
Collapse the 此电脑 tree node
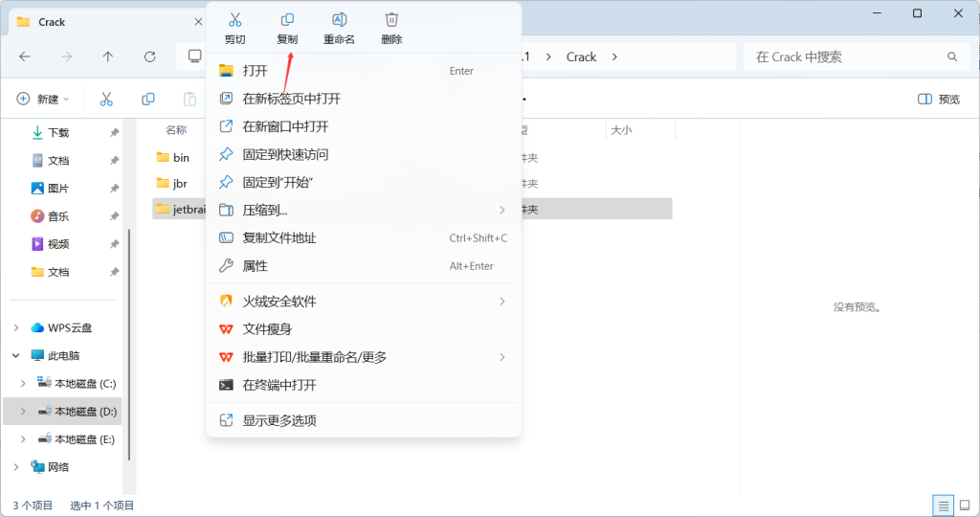point(16,356)
